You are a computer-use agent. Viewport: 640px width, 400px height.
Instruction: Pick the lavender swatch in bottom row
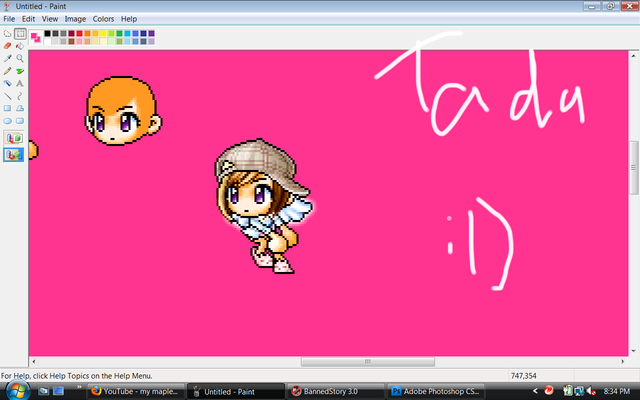tap(151, 41)
